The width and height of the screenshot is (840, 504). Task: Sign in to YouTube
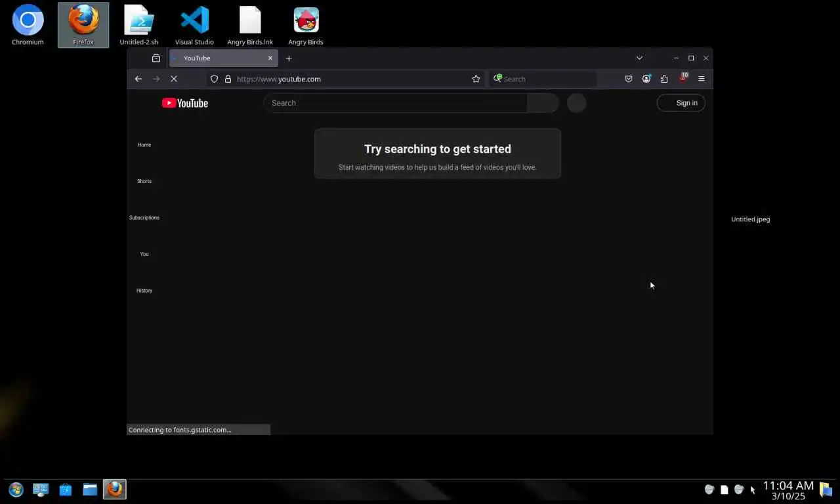681,103
